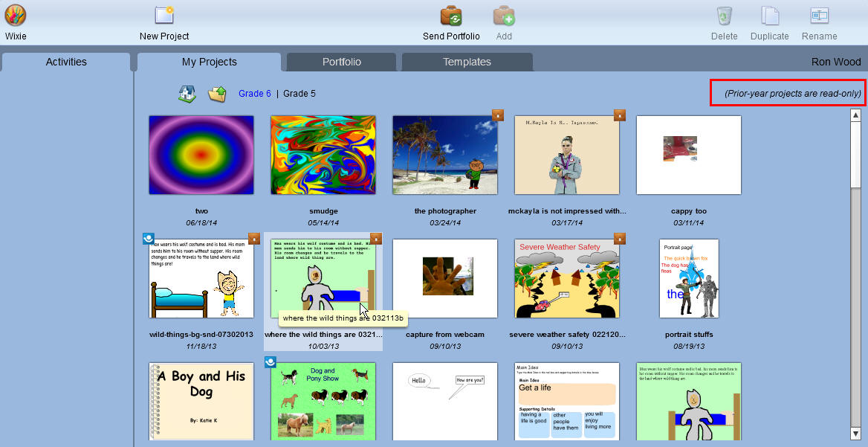The image size is (868, 447).
Task: Open the Templates tab
Action: [x=467, y=62]
